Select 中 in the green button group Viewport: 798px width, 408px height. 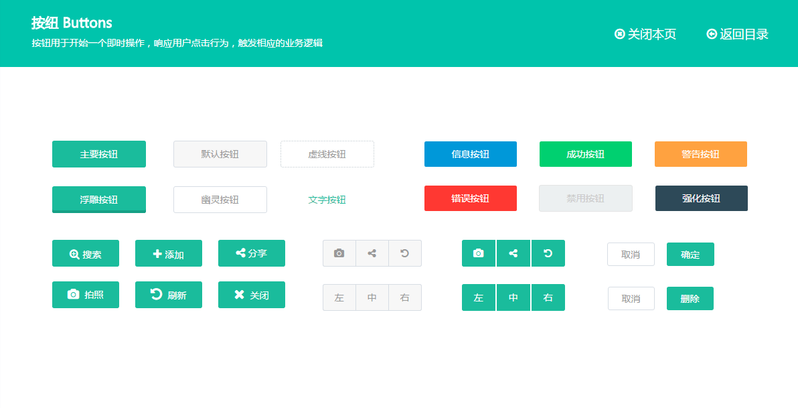tap(513, 298)
